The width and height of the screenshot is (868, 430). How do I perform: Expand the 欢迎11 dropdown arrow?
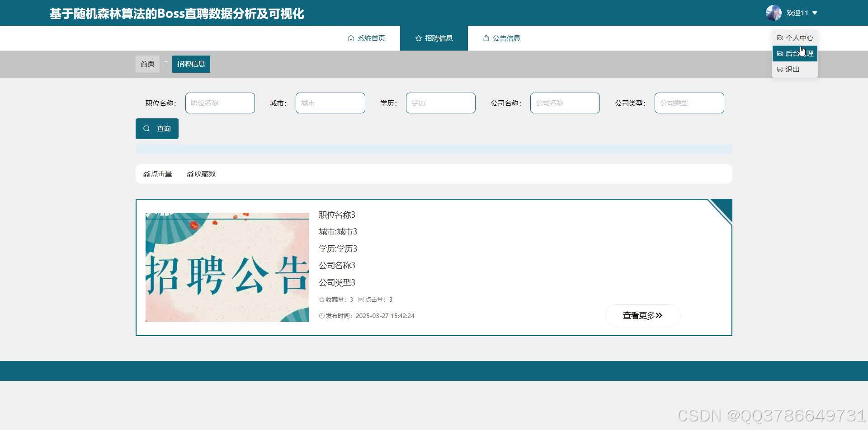point(815,13)
